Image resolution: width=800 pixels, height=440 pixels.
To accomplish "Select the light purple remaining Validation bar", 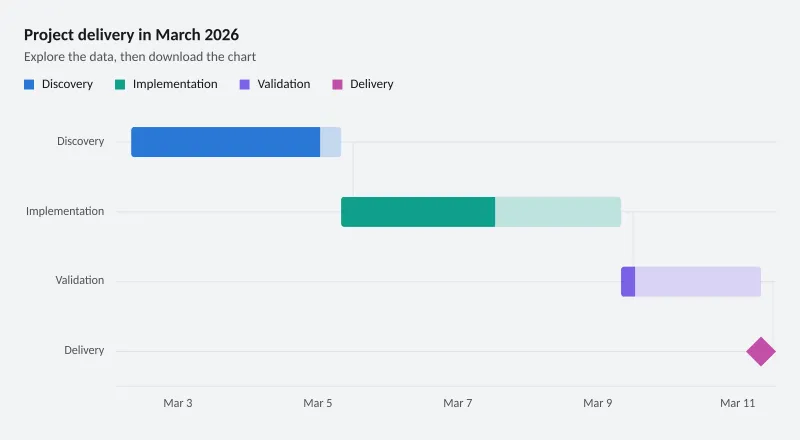I will [x=698, y=281].
